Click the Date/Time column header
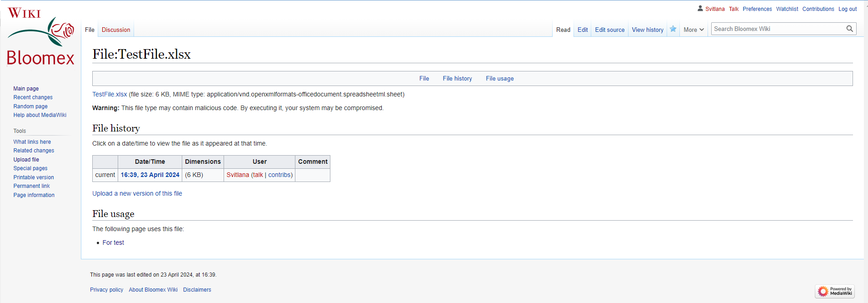 click(150, 162)
